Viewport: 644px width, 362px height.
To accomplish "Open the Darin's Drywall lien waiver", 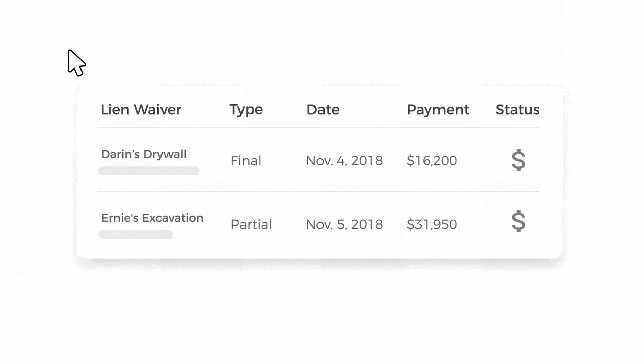I will coord(144,154).
